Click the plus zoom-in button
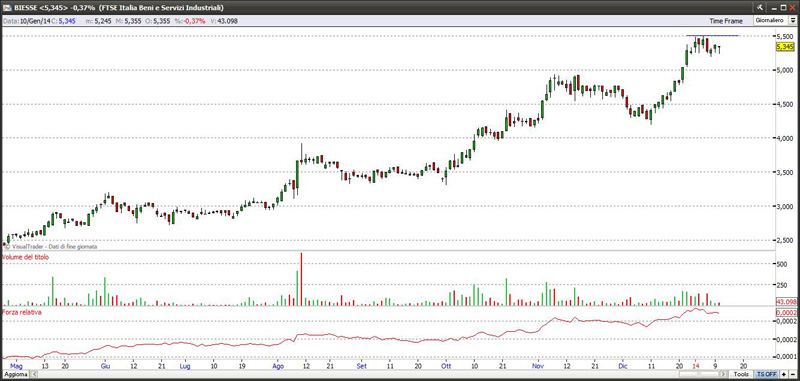The height and width of the screenshot is (381, 800). click(785, 374)
